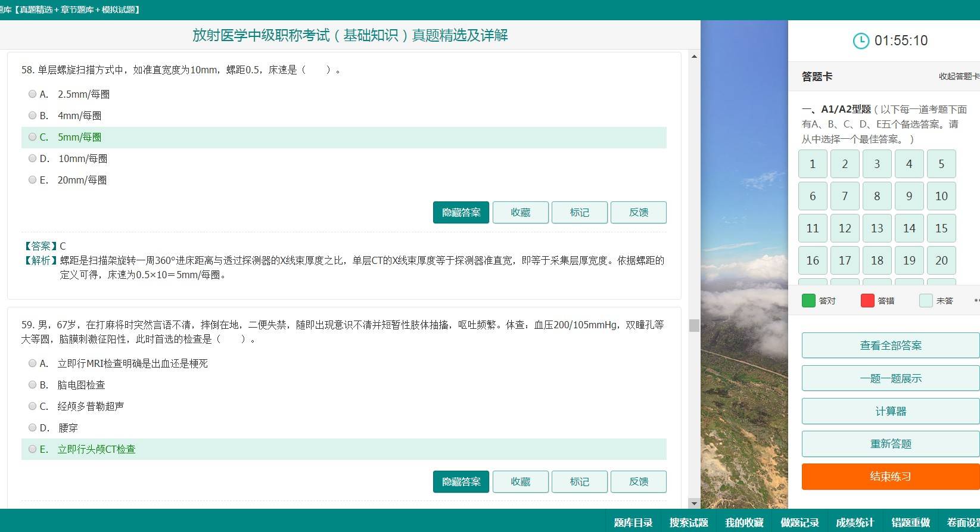Go to question 5 in answer card
Screen dimensions: 980x532
(x=941, y=164)
